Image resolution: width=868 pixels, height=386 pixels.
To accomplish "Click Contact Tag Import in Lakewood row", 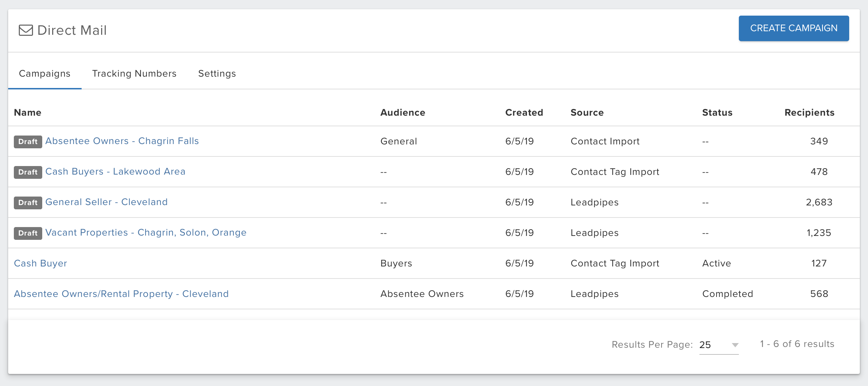I will coord(615,172).
